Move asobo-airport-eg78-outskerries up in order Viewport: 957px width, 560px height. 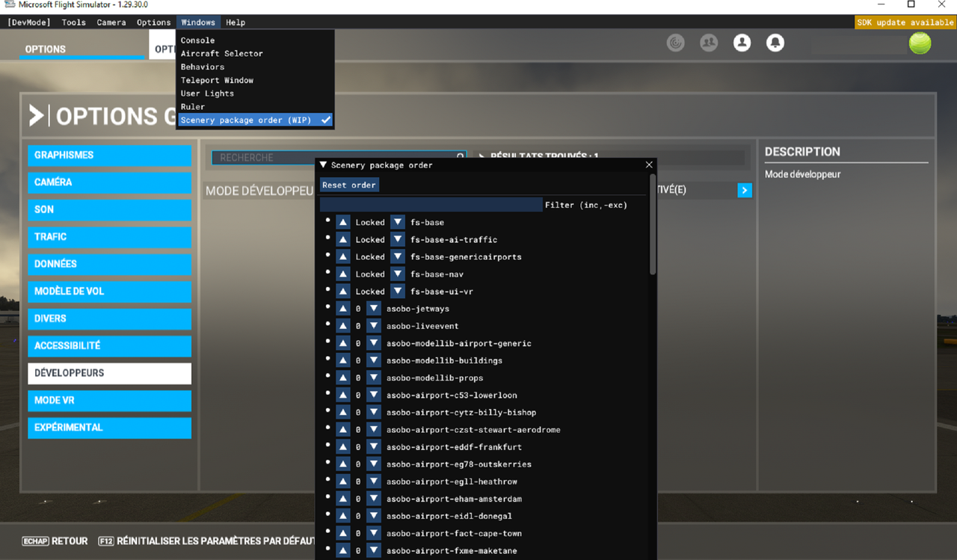[342, 464]
